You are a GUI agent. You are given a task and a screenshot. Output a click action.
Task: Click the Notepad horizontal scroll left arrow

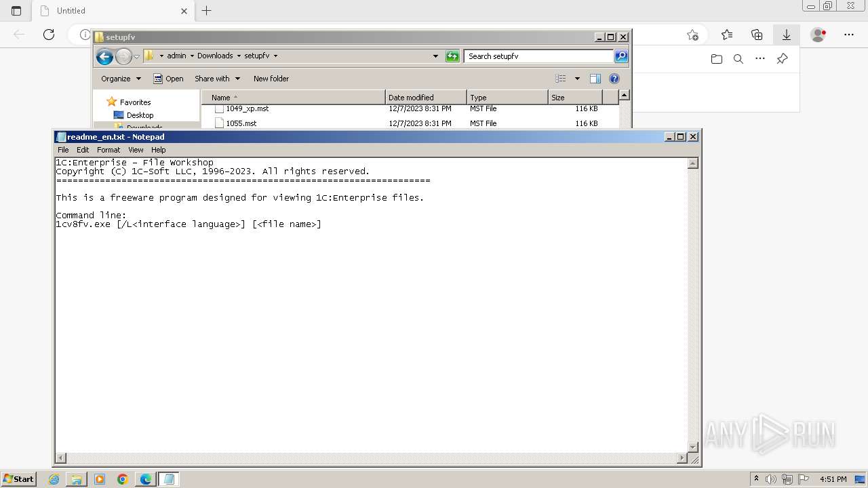click(61, 458)
